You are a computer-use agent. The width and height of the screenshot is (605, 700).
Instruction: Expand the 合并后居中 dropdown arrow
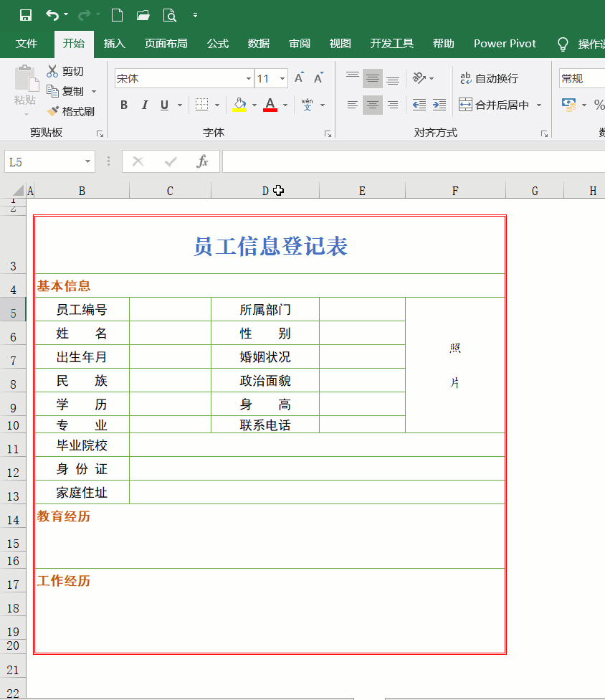click(539, 105)
